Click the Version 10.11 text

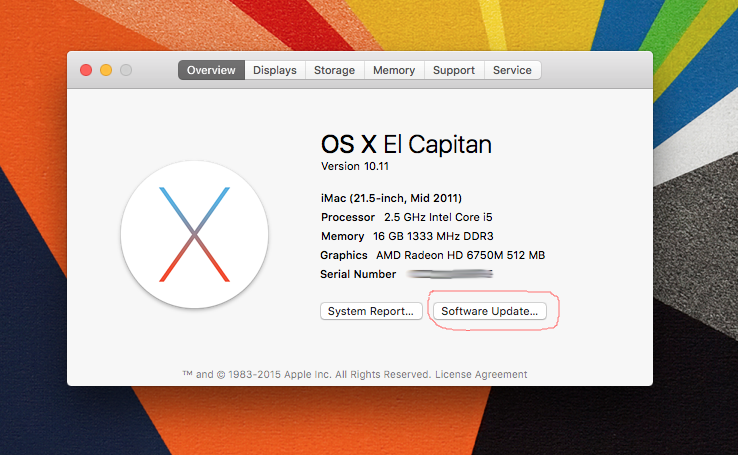(x=355, y=166)
